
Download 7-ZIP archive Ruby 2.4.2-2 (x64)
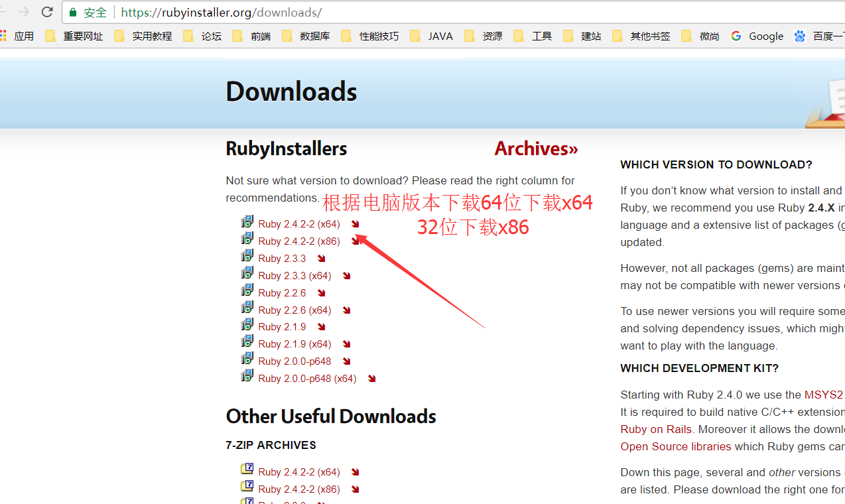pos(299,472)
